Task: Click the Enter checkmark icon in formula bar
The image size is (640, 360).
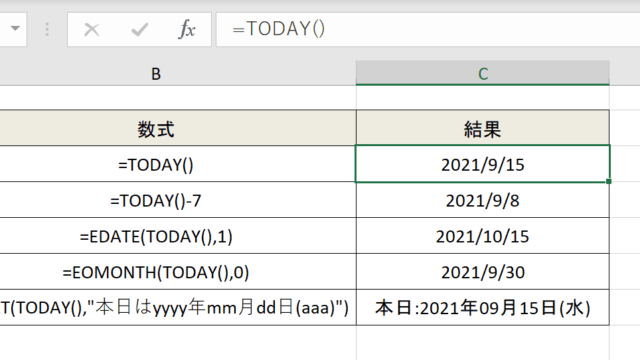Action: point(140,29)
